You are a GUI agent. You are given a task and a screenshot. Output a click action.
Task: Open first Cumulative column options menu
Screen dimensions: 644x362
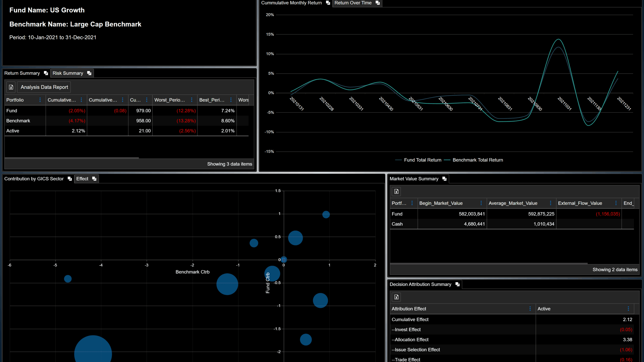tap(81, 100)
